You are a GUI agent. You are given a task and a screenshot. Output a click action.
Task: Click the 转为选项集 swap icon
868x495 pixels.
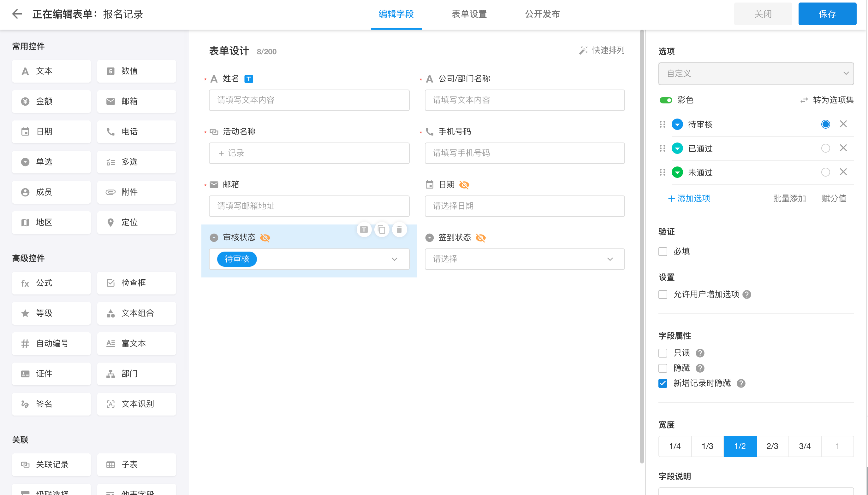click(804, 100)
